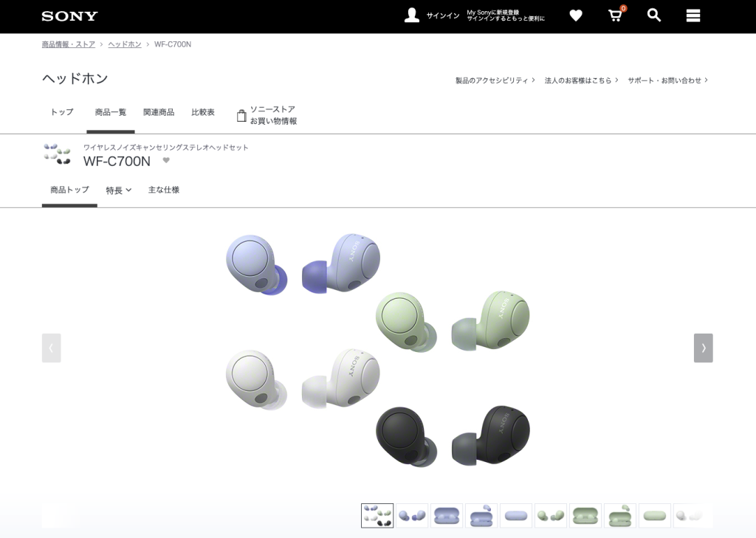756x538 pixels.
Task: Click the サインイン link
Action: pyautogui.click(x=443, y=15)
